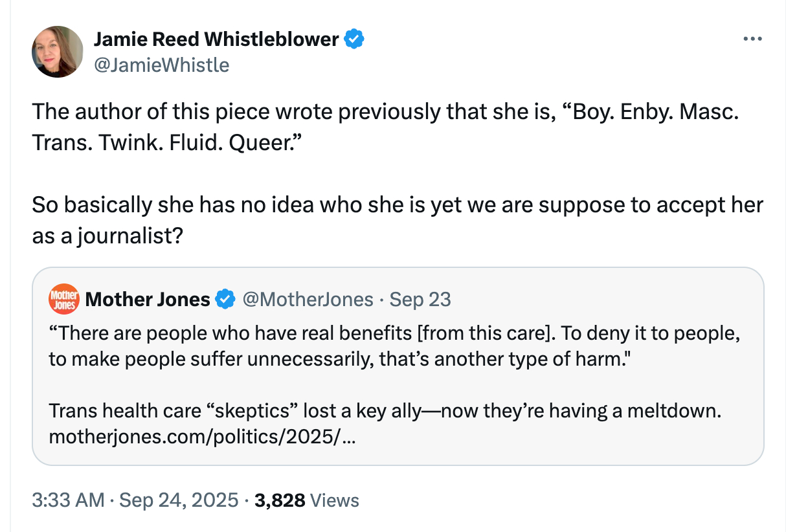Click the blue verified badge beside Jamie Reed Whistleblower
The height and width of the screenshot is (532, 786).
click(x=354, y=39)
